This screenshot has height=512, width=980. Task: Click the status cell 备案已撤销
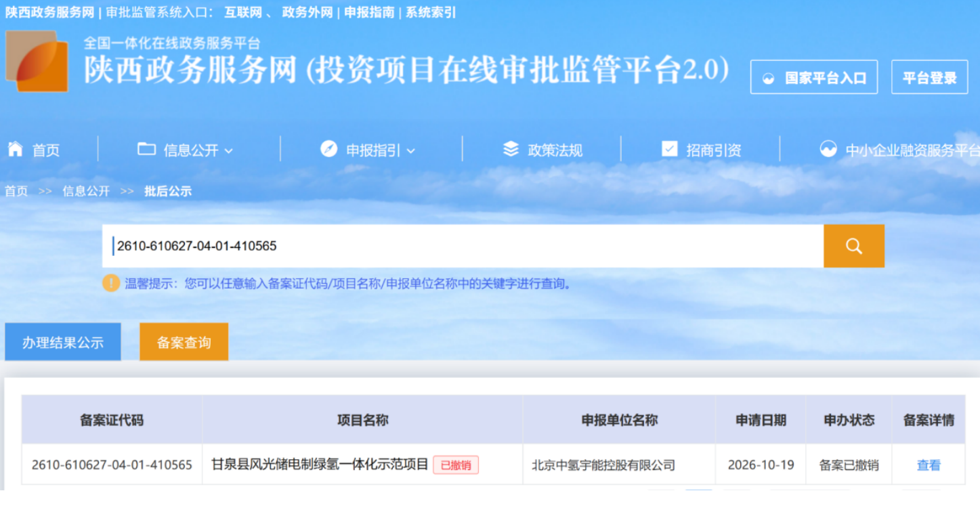point(849,465)
